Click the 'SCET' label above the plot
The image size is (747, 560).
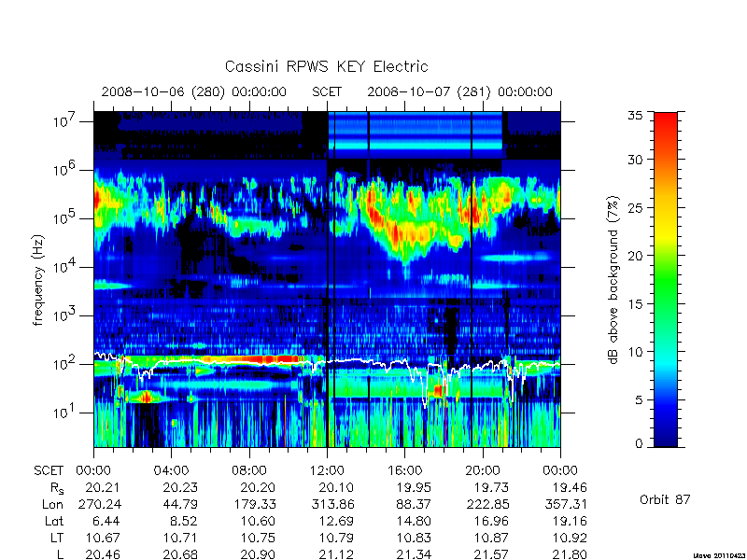327,91
